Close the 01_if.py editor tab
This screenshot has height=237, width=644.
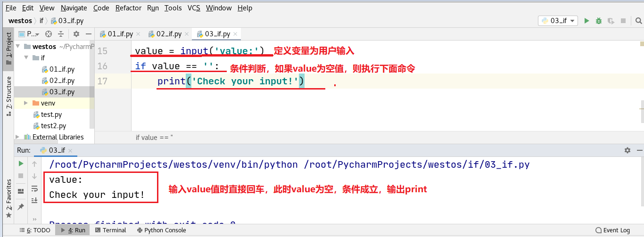click(x=138, y=34)
